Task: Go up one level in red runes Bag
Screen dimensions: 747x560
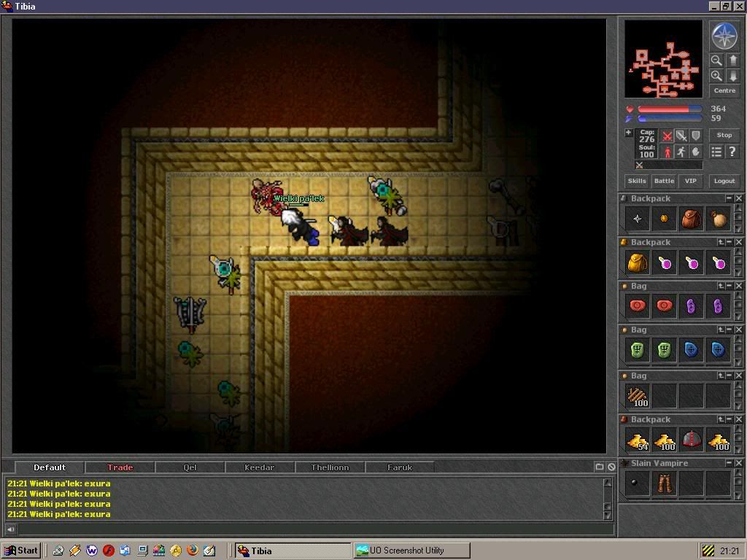Action: point(721,286)
